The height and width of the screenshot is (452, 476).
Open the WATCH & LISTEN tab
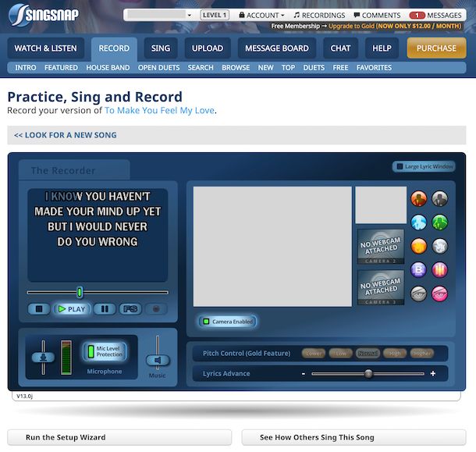pyautogui.click(x=45, y=48)
